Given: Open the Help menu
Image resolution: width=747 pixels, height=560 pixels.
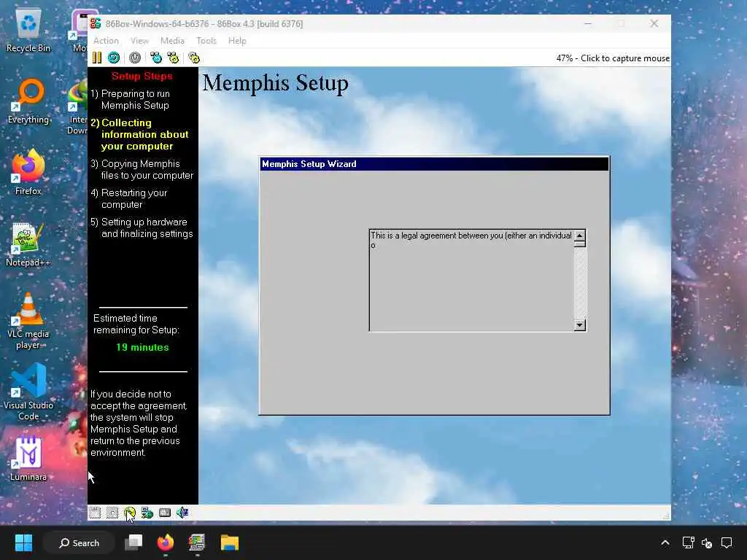Looking at the screenshot, I should tap(237, 41).
